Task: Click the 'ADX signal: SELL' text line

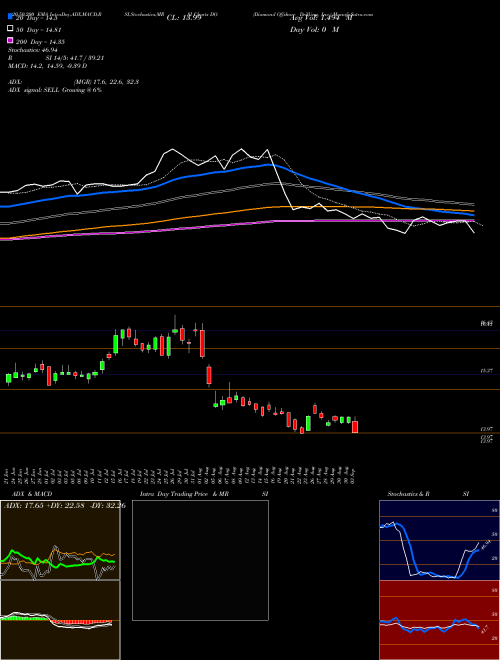Action: (55, 90)
